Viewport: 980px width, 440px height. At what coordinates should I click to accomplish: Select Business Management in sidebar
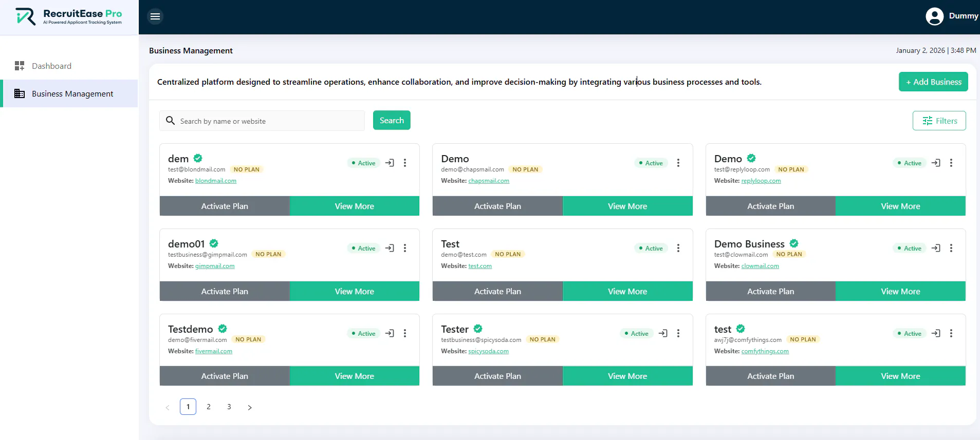(69, 93)
